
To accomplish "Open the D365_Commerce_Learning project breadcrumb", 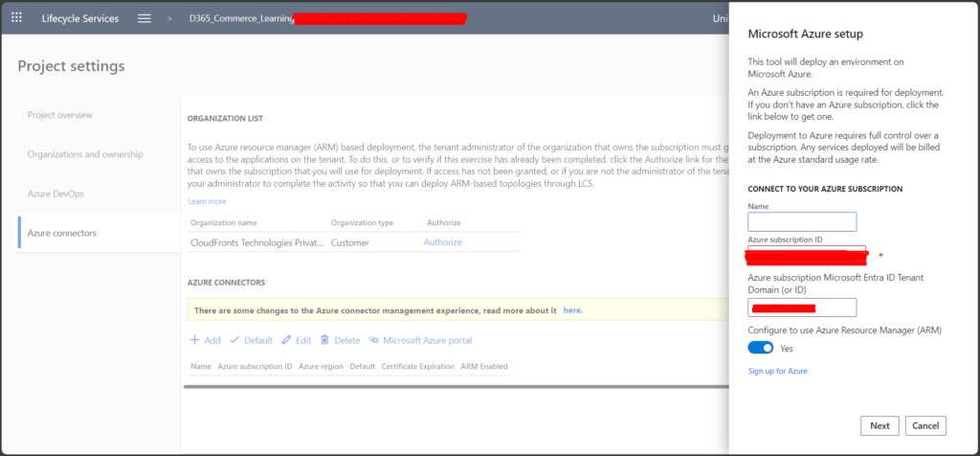I will coord(241,18).
